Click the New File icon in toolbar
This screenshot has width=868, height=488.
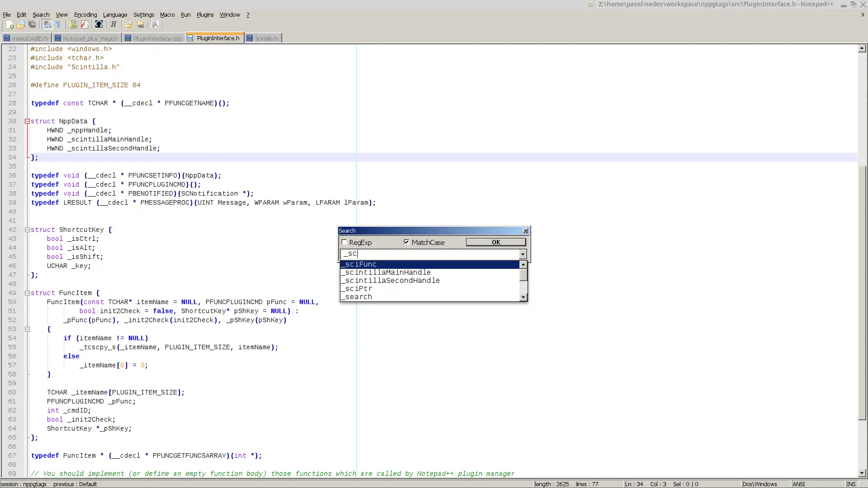(8, 24)
